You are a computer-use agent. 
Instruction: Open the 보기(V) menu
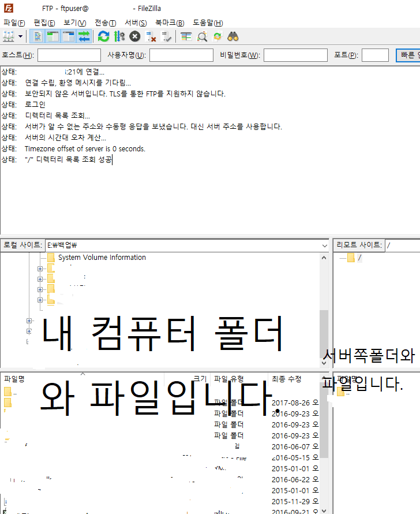coord(74,23)
